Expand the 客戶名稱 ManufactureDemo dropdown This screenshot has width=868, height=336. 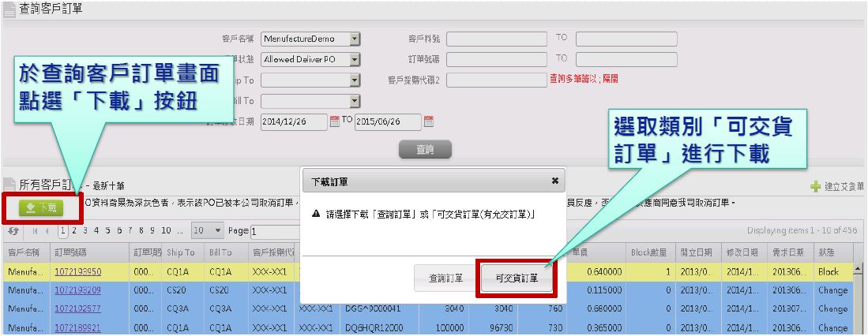(355, 39)
